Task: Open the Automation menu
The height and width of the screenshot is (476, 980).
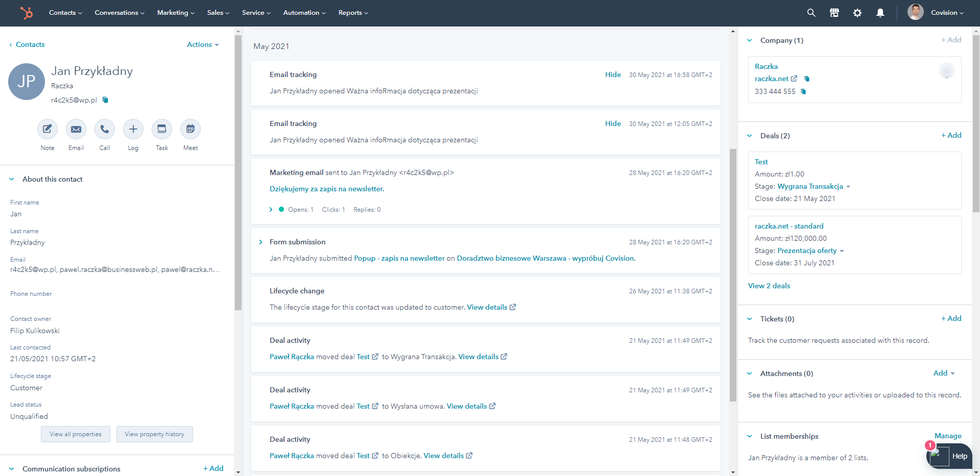Action: tap(304, 13)
